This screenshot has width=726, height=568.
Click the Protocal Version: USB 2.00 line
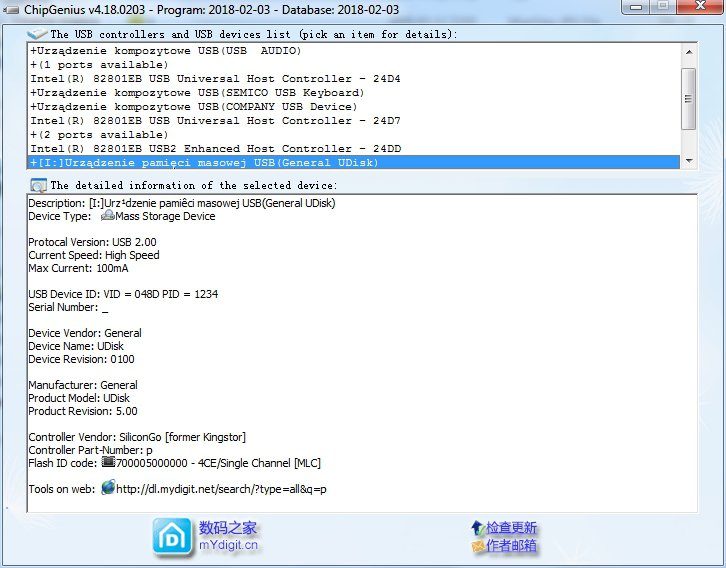tap(92, 242)
